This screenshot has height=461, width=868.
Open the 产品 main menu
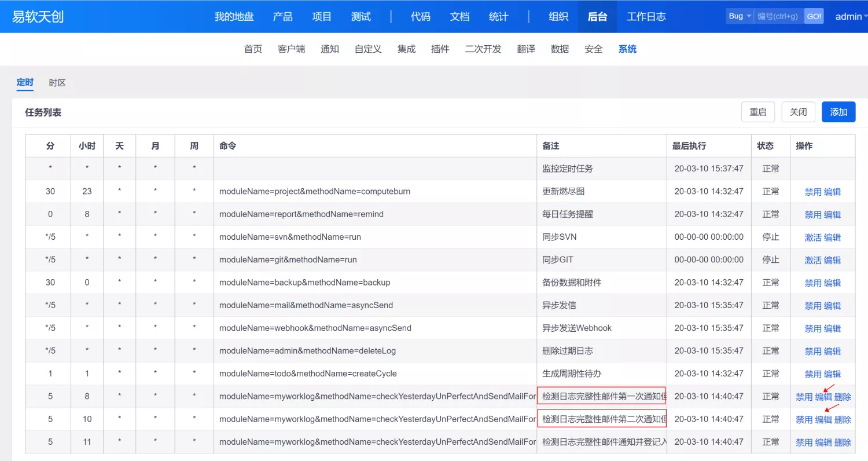click(282, 16)
